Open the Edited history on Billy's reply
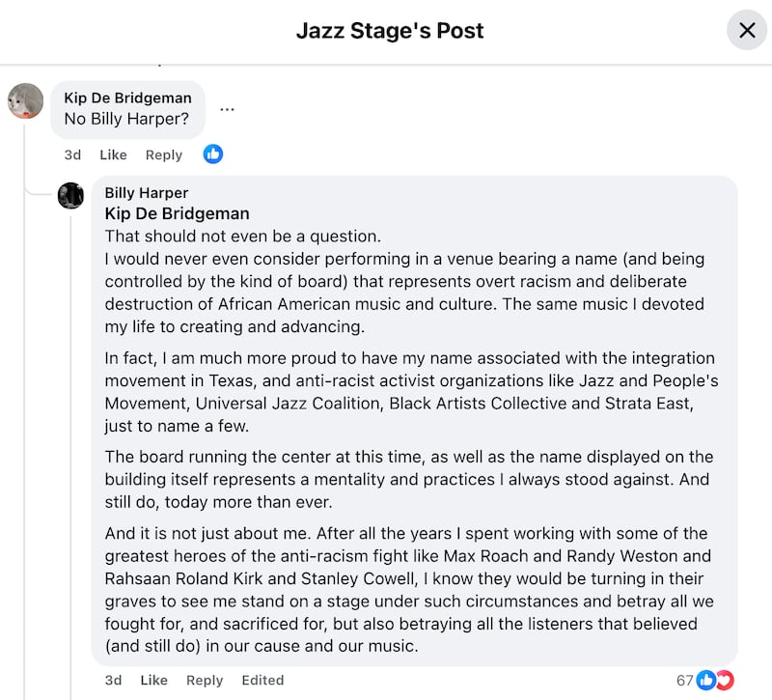Screen dimensions: 772x700 [262, 680]
